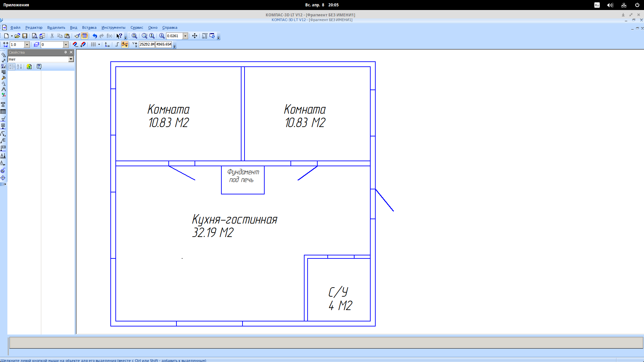Viewport: 644px width, 362px height.
Task: Click the Save document icon
Action: (25, 36)
